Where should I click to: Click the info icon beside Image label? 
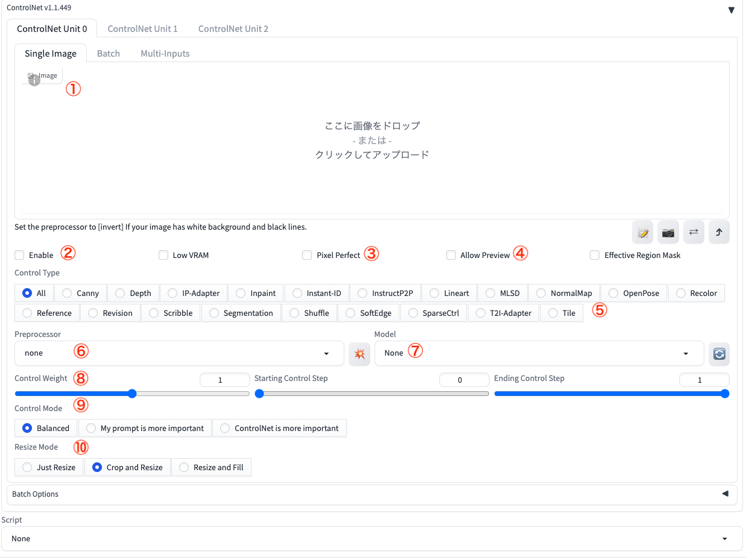(x=34, y=80)
